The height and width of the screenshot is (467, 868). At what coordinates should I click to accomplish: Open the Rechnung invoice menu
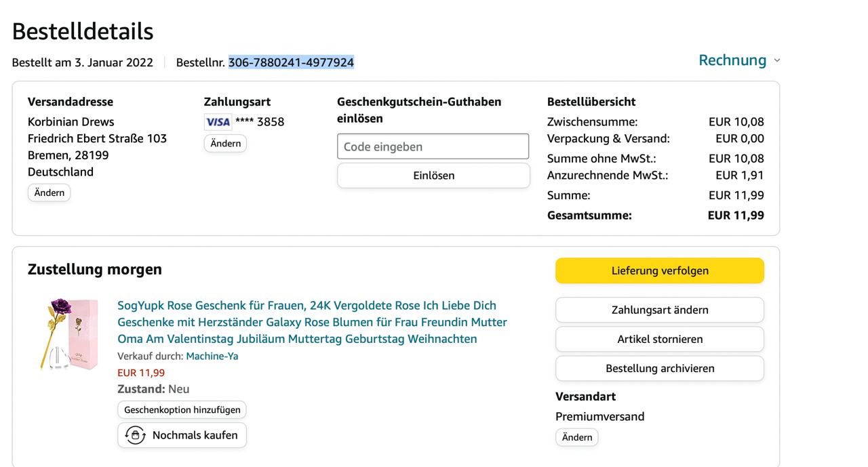point(732,60)
